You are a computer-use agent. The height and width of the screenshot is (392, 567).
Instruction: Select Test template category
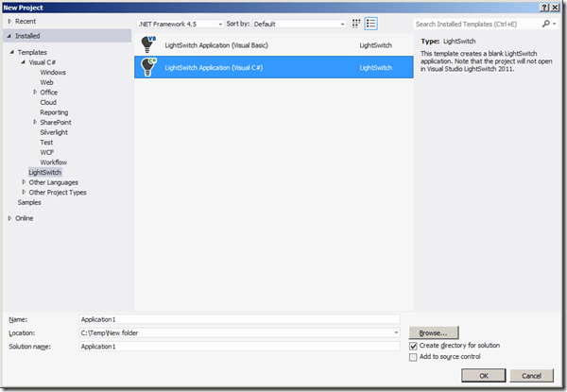[46, 143]
